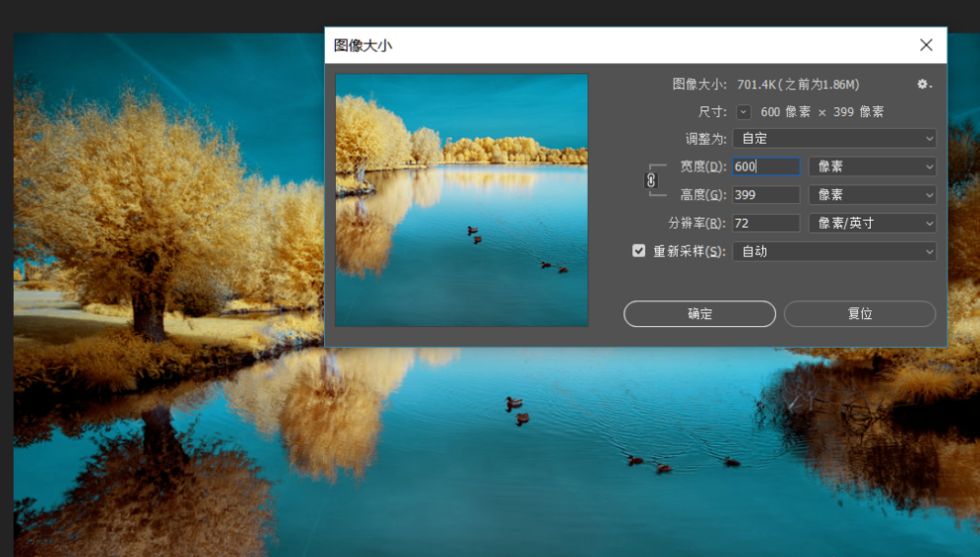Click the 复位 reset button

coord(860,314)
